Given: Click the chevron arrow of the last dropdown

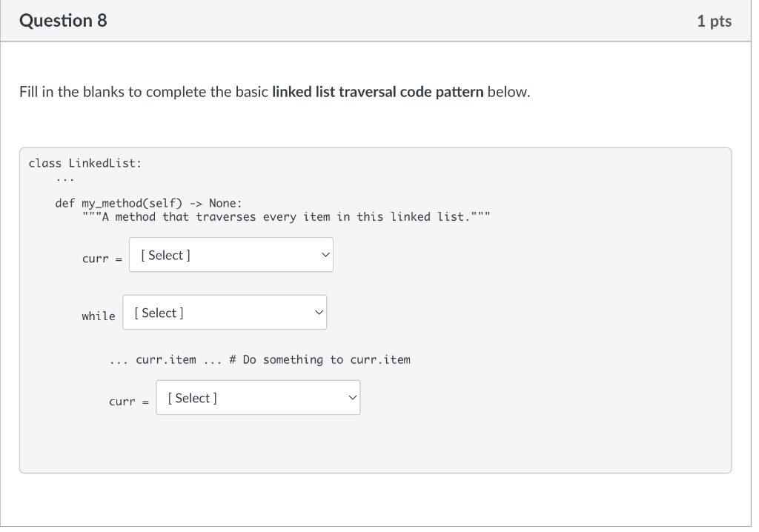Looking at the screenshot, I should pos(351,398).
